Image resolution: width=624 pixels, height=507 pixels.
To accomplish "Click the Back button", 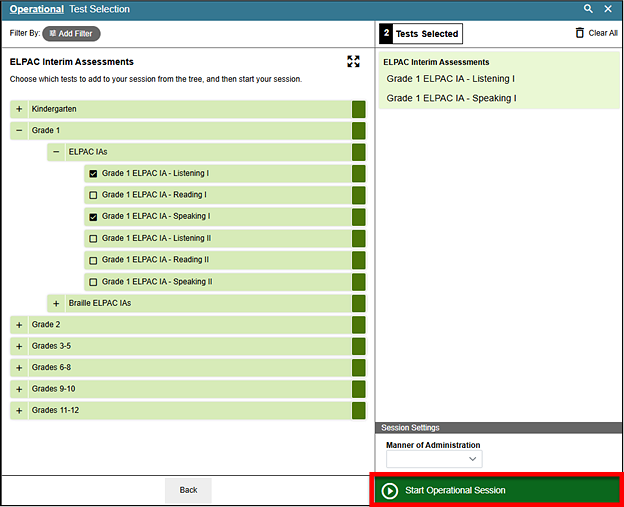I will click(188, 490).
